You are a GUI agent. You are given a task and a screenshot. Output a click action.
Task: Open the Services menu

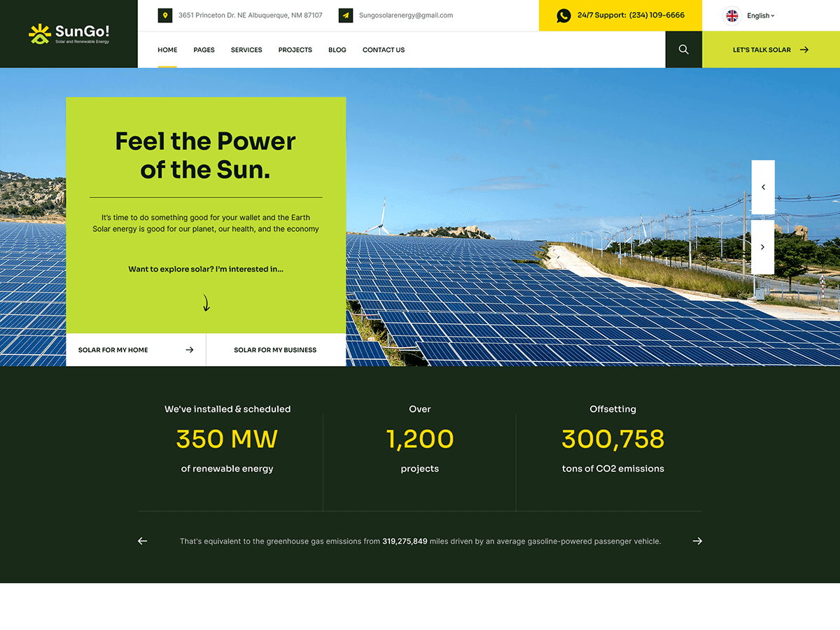[x=246, y=50]
